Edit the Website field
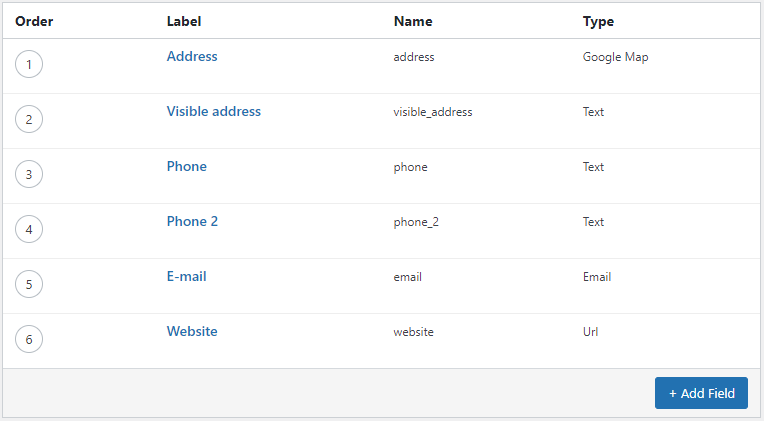Image resolution: width=764 pixels, height=421 pixels. click(x=192, y=332)
